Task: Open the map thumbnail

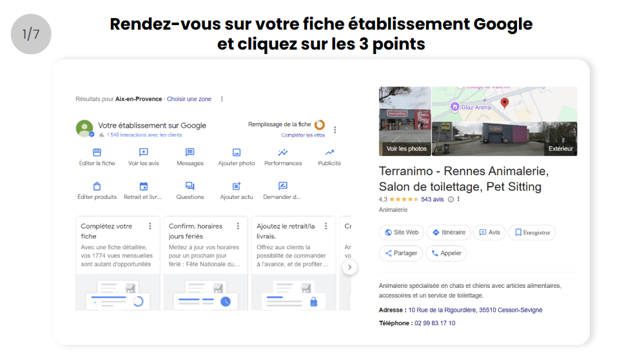Action: pos(504,104)
